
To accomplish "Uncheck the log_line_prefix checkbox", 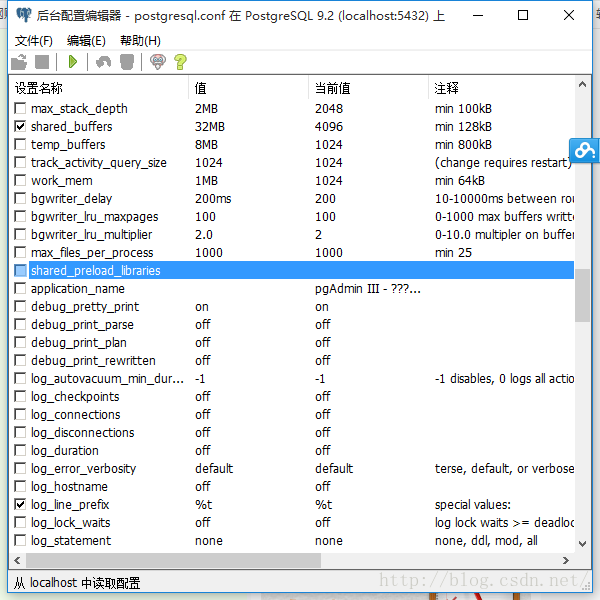I will [x=21, y=505].
